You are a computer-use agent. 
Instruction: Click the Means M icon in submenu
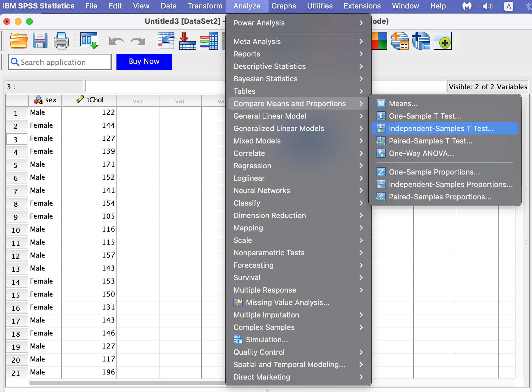click(x=381, y=103)
